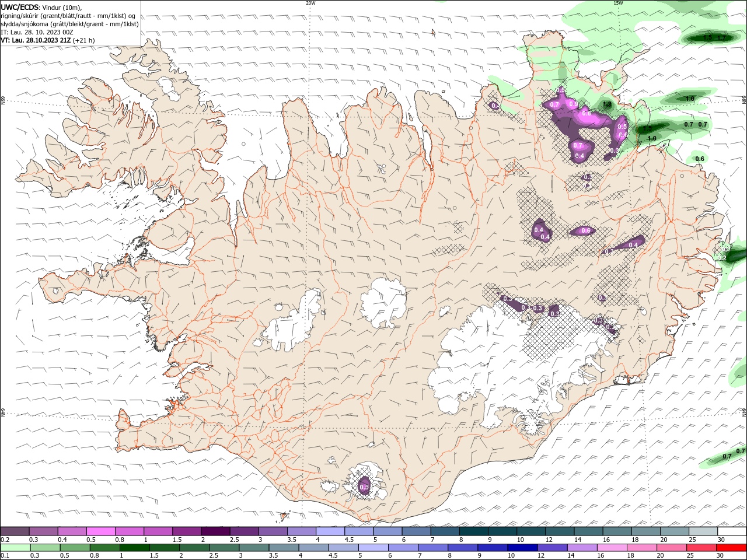Click the darkest green swatch labeled 1 in lower legend
The image size is (747, 560).
(x=134, y=548)
